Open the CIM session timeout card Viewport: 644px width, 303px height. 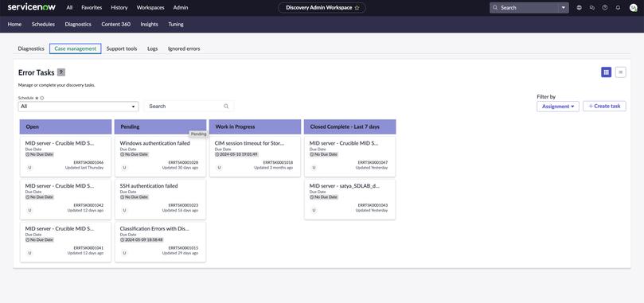click(255, 157)
